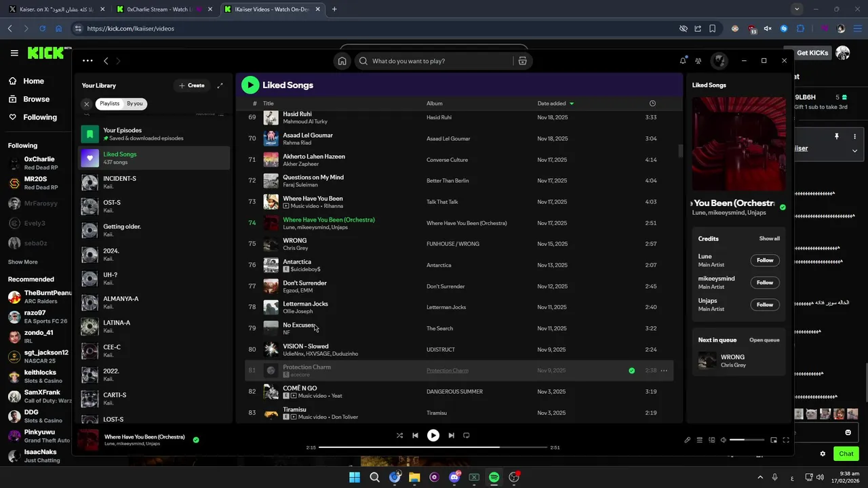The height and width of the screenshot is (488, 868).
Task: Click the main play button in the player
Action: [433, 435]
